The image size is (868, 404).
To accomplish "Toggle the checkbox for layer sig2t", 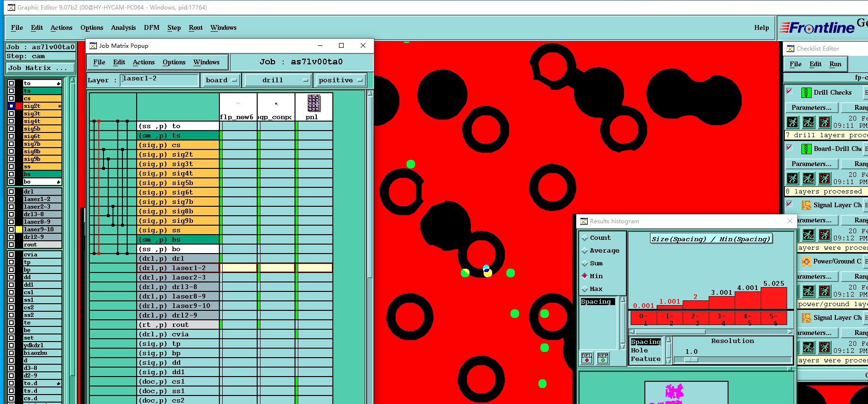I will point(11,106).
